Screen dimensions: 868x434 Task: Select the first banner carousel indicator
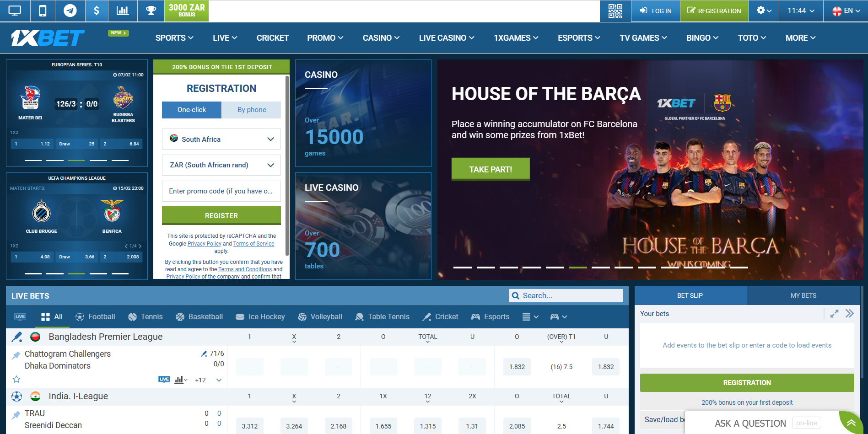coord(463,267)
